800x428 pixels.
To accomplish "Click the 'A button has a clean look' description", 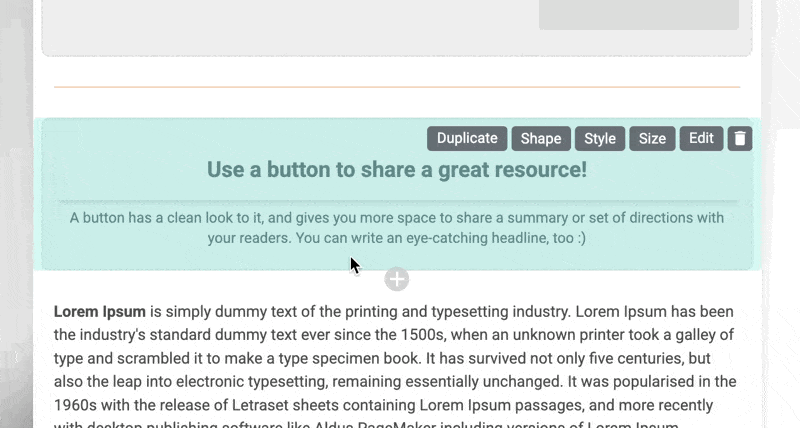I will [x=397, y=228].
